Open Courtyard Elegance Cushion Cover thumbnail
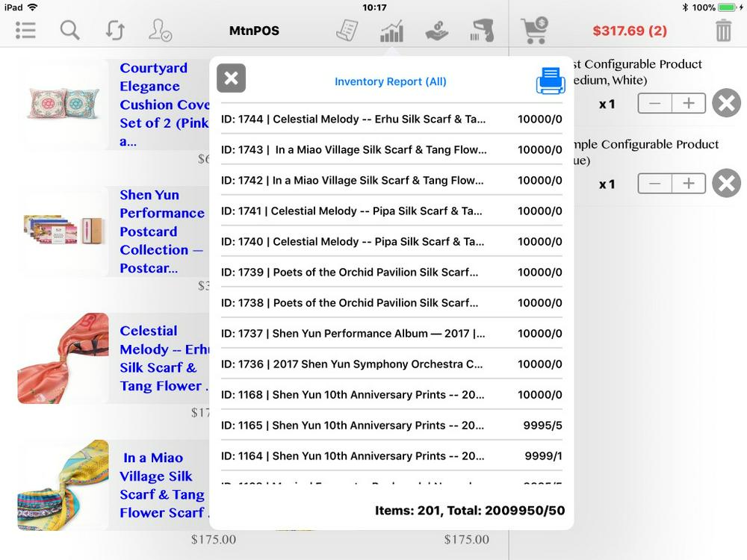This screenshot has height=560, width=747. pyautogui.click(x=63, y=104)
